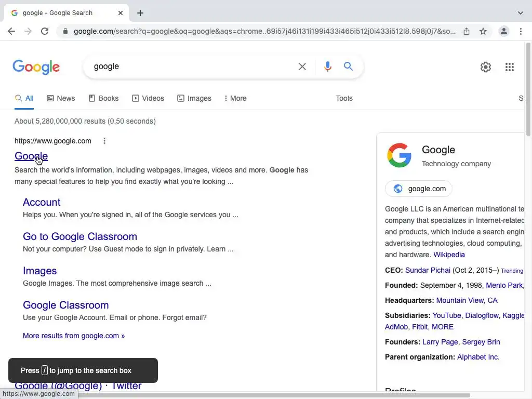Click the browser back arrow
This screenshot has height=399, width=532.
11,31
